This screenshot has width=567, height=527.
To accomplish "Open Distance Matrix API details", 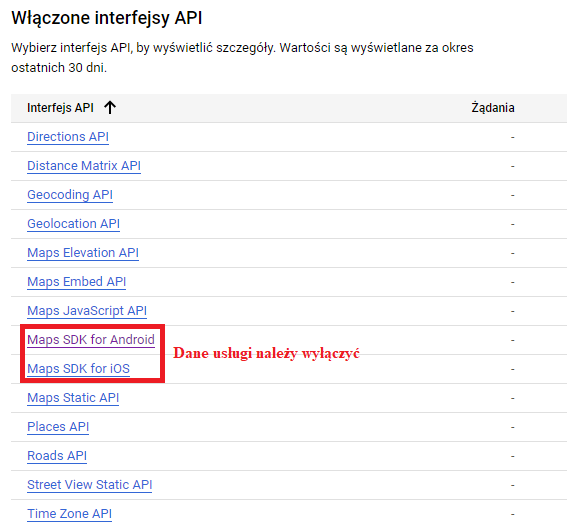I will (84, 166).
